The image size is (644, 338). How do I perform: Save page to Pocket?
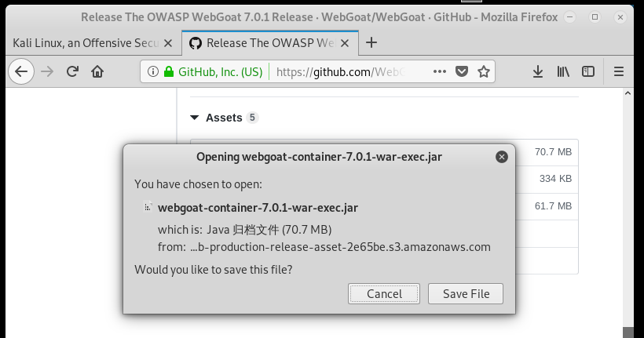462,72
